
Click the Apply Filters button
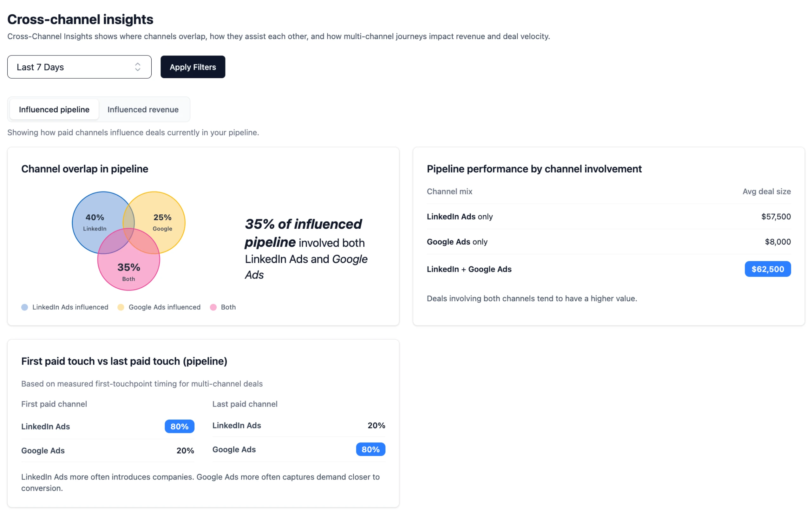click(193, 67)
